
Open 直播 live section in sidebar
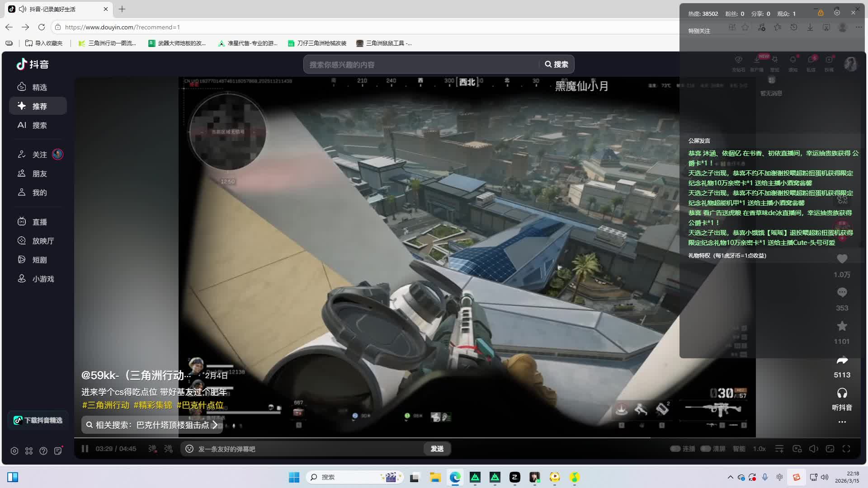pyautogui.click(x=39, y=222)
